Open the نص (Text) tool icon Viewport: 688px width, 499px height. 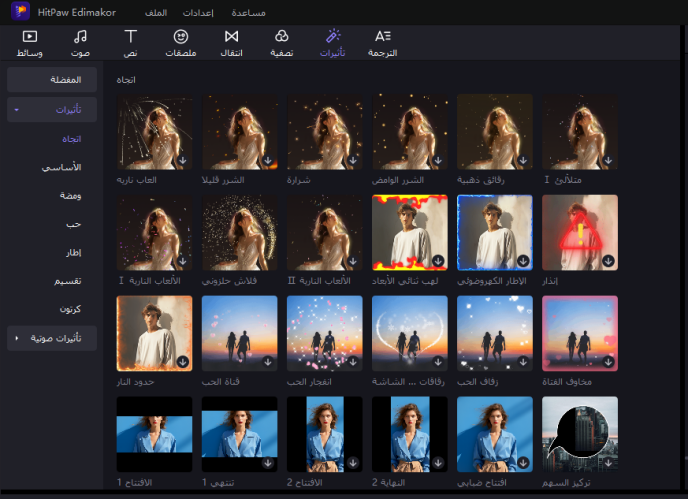pos(130,37)
